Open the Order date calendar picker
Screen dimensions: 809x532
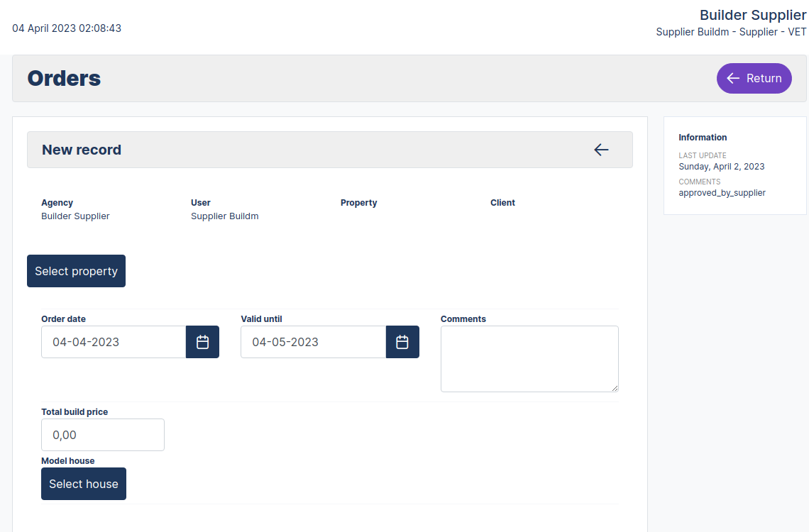click(202, 342)
